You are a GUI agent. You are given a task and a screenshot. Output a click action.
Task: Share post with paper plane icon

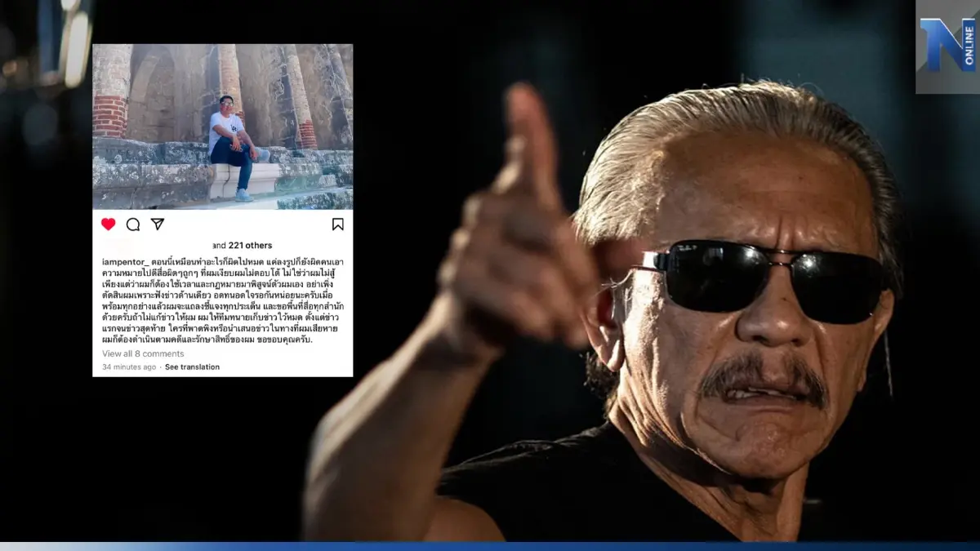tap(158, 224)
